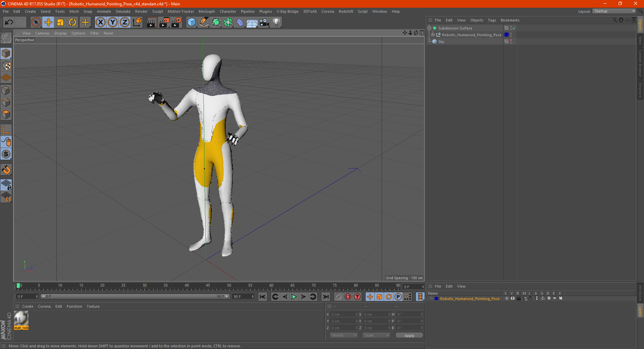Open the File menu in main menu bar

pos(6,11)
